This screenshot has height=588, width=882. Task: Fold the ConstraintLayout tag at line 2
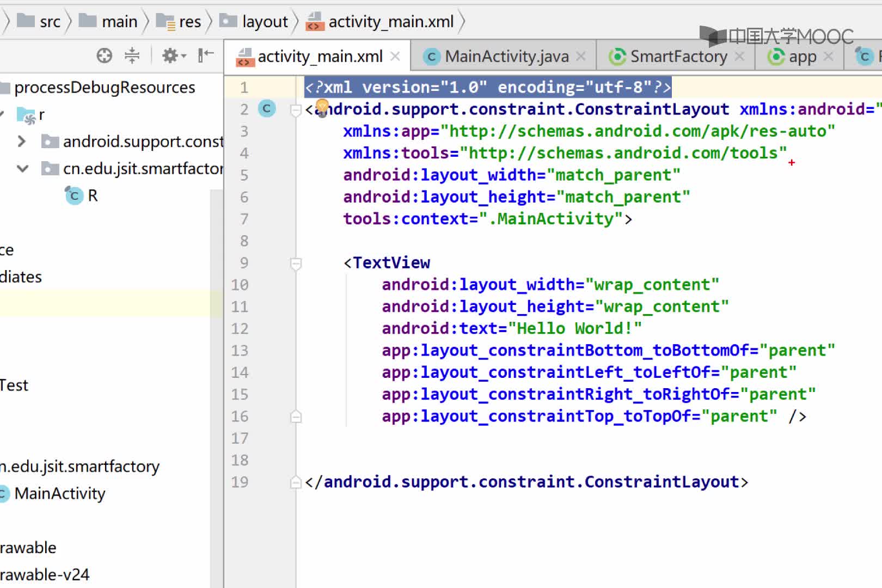[x=296, y=111]
